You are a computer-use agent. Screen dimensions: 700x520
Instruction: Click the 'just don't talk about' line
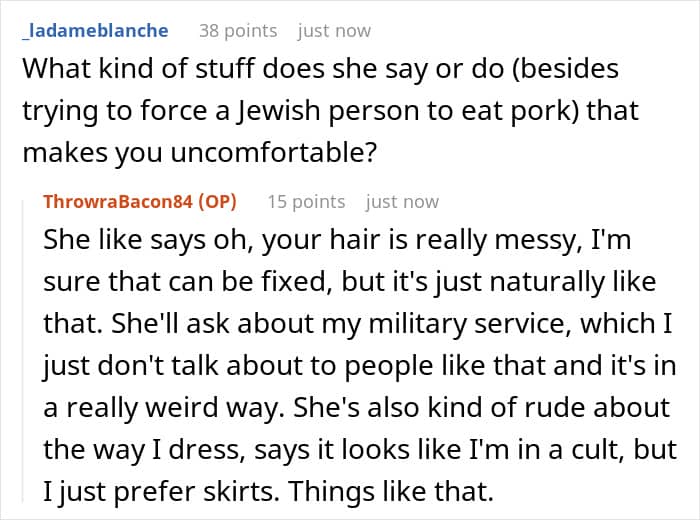click(360, 366)
